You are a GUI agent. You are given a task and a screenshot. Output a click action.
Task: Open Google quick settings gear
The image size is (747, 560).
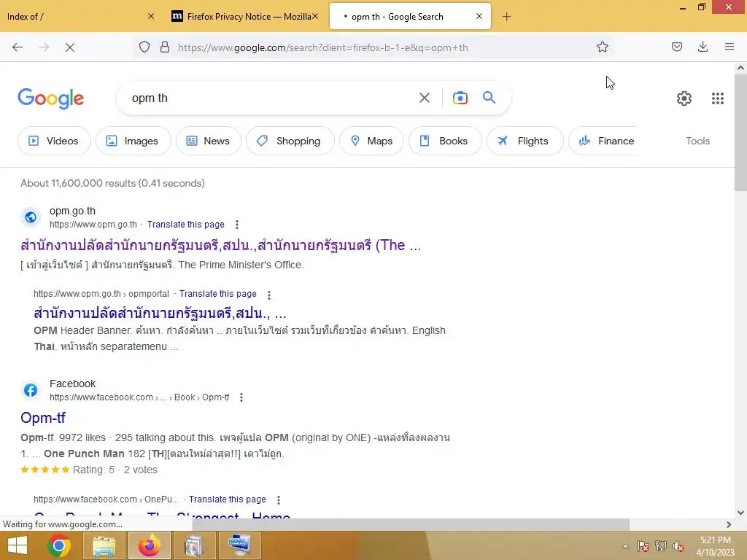point(684,98)
